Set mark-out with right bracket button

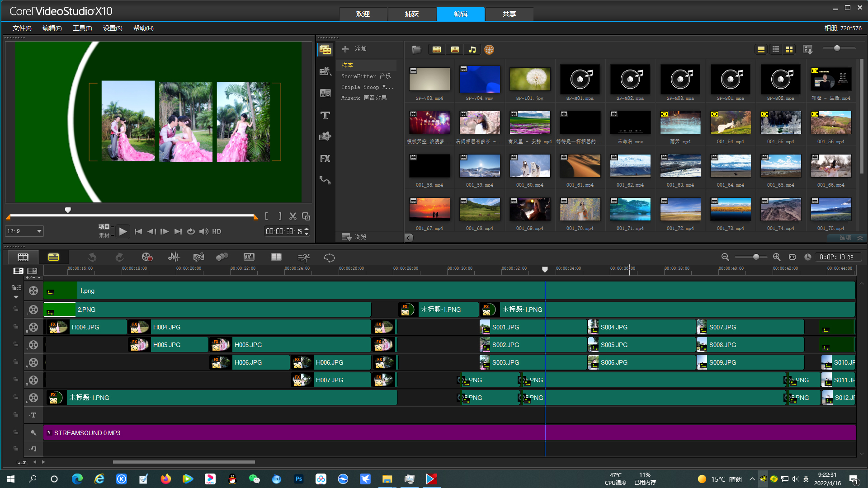coord(280,216)
